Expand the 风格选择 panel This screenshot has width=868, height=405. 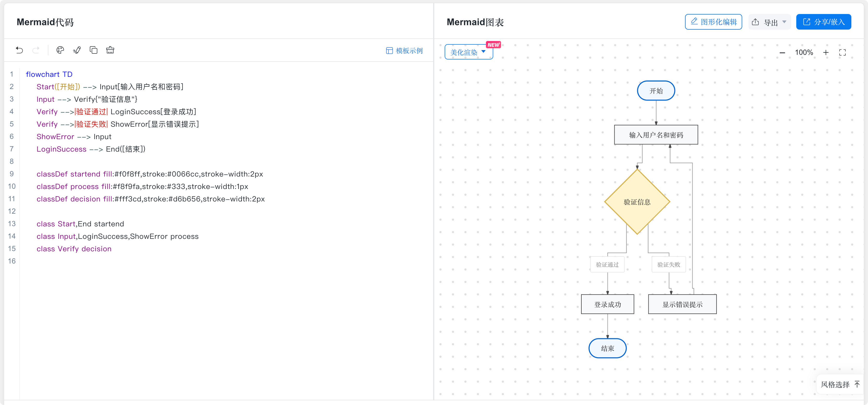pyautogui.click(x=840, y=384)
